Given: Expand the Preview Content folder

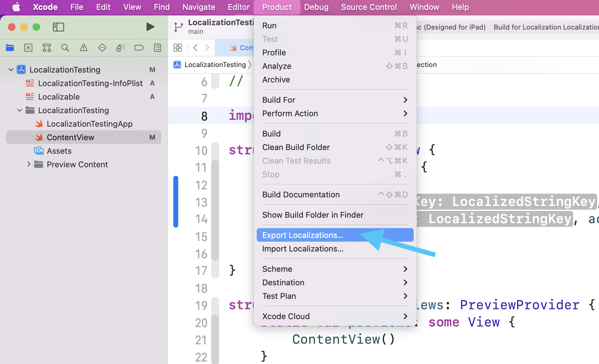Looking at the screenshot, I should pos(29,164).
